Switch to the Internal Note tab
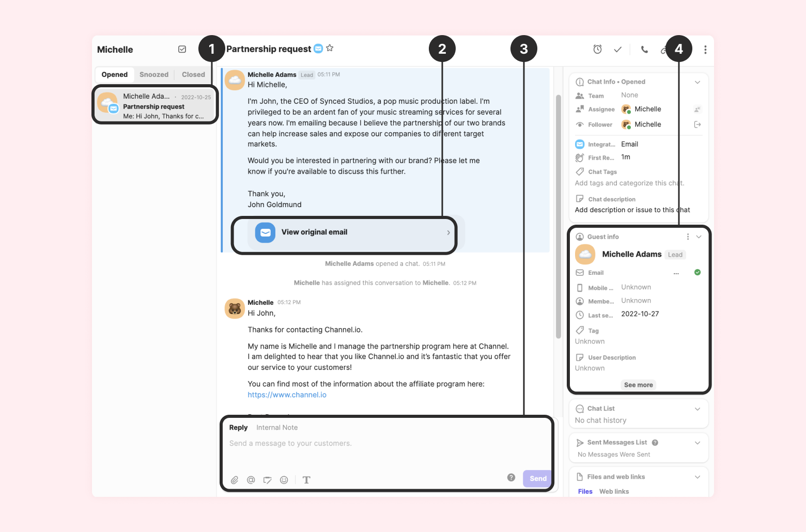Screen dimensions: 806x532 (277, 428)
